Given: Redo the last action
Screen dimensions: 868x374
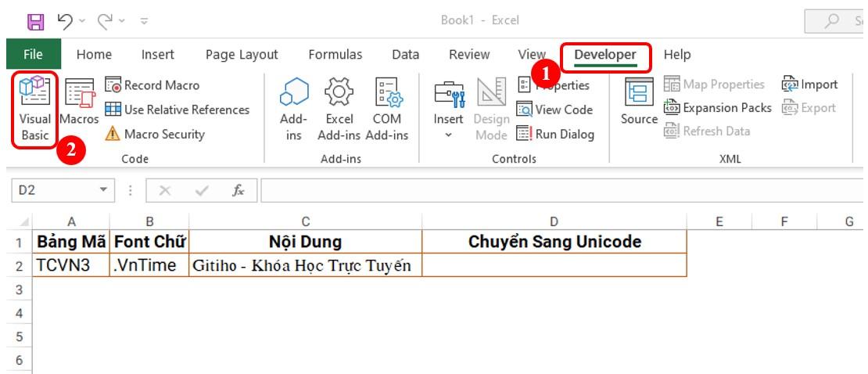Looking at the screenshot, I should pyautogui.click(x=106, y=21).
